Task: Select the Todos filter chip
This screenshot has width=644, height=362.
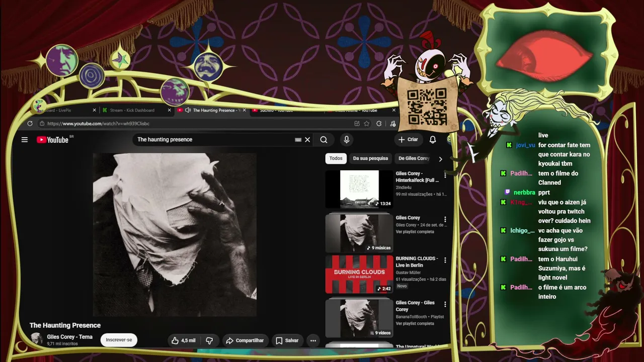Action: [336, 158]
